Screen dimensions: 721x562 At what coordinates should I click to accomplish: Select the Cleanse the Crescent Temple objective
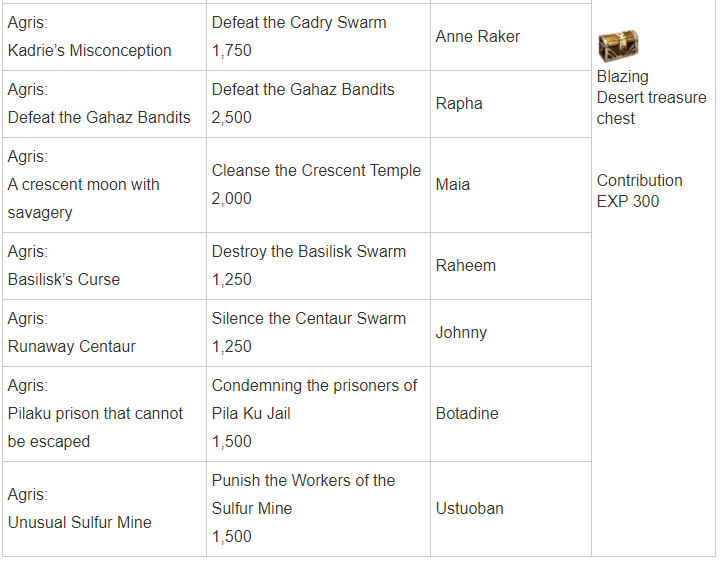(316, 171)
